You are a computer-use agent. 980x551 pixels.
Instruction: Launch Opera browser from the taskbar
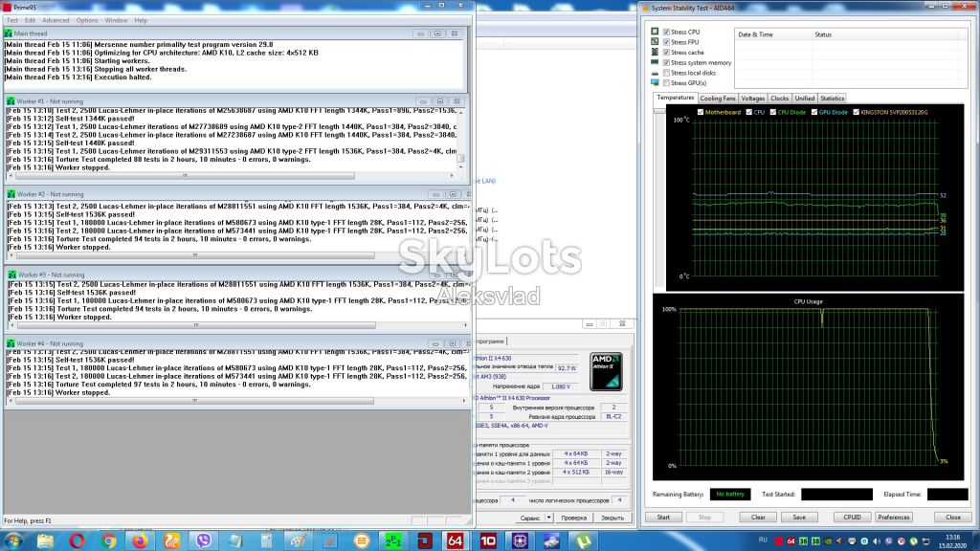pos(77,540)
